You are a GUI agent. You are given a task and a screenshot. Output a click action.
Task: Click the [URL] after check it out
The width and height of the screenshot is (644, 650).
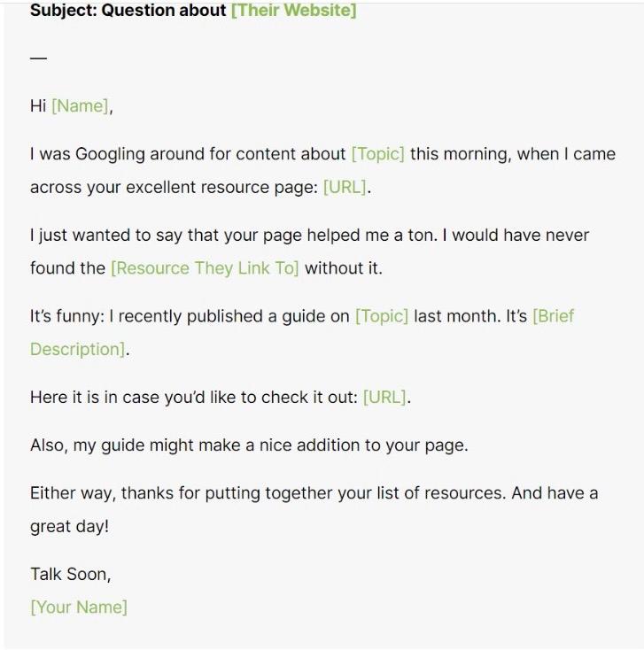click(x=384, y=397)
